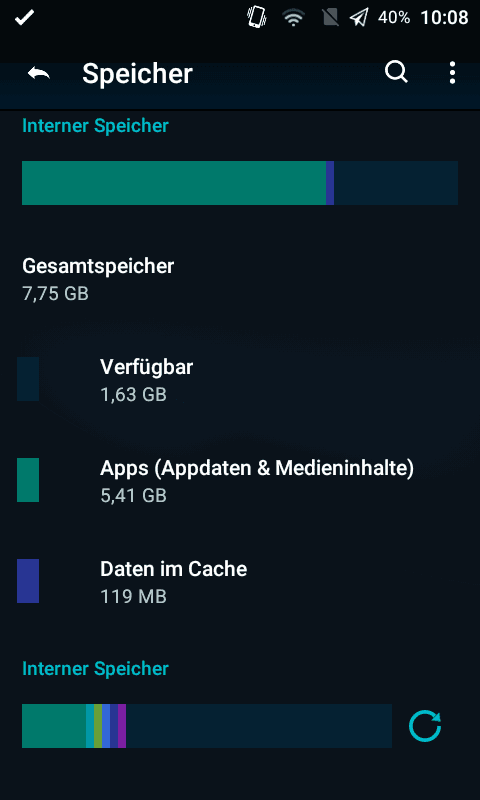Tap the green Apps color swatch
The height and width of the screenshot is (800, 480).
[28, 480]
